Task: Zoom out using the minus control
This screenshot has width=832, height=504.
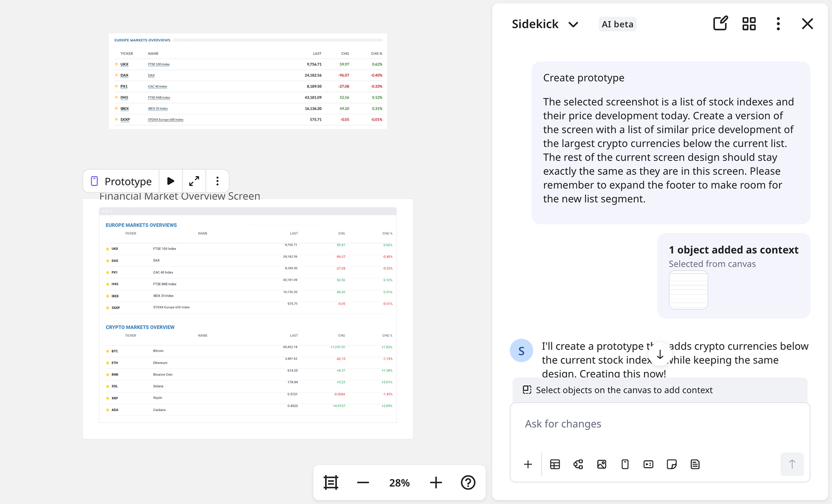Action: pyautogui.click(x=363, y=483)
